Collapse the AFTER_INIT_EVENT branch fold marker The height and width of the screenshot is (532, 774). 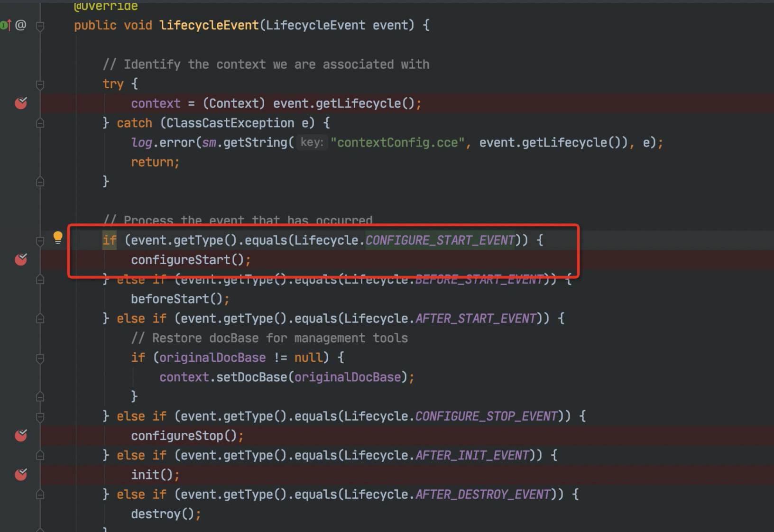(x=40, y=455)
